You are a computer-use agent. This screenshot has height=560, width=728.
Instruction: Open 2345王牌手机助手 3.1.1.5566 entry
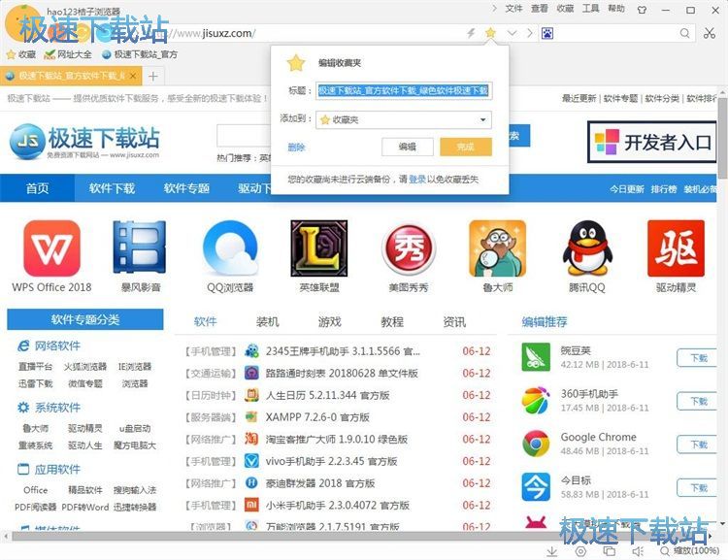tap(343, 351)
